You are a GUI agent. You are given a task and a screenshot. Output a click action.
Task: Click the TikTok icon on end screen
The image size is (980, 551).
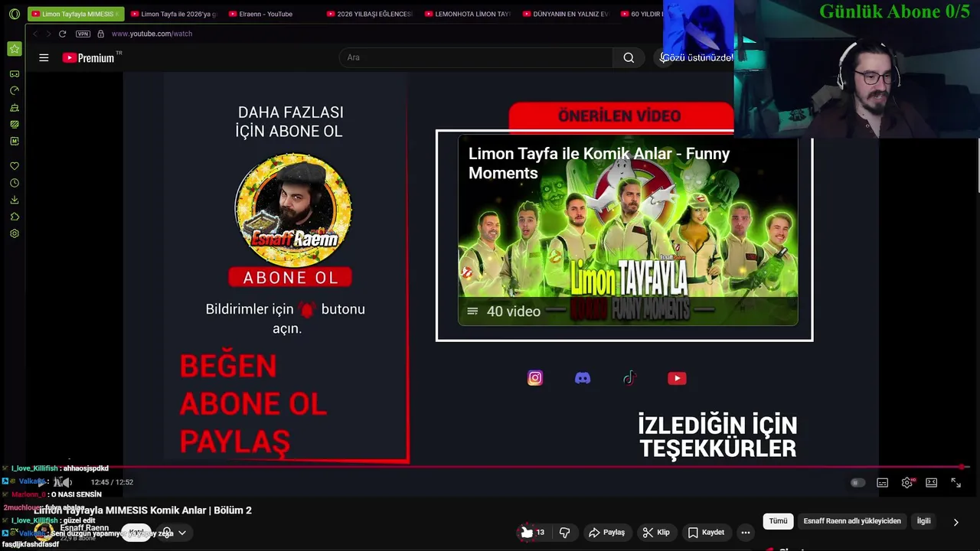coord(629,378)
